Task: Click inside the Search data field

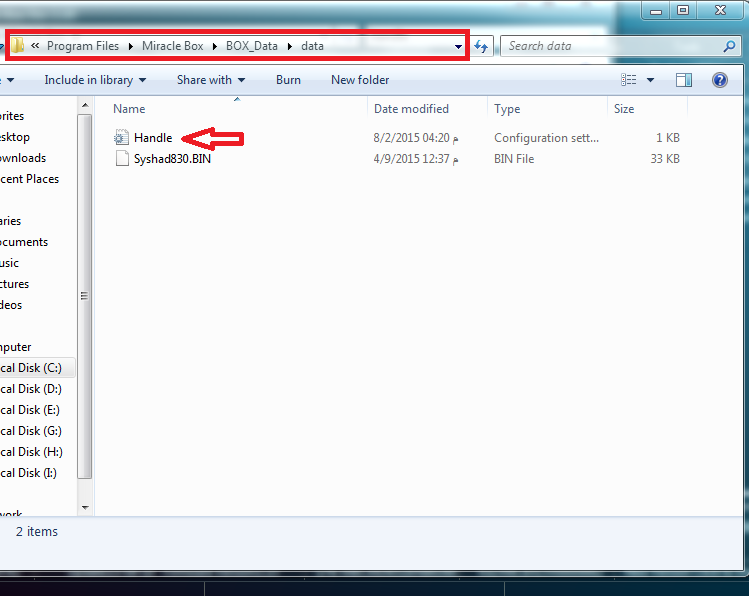Action: 611,46
